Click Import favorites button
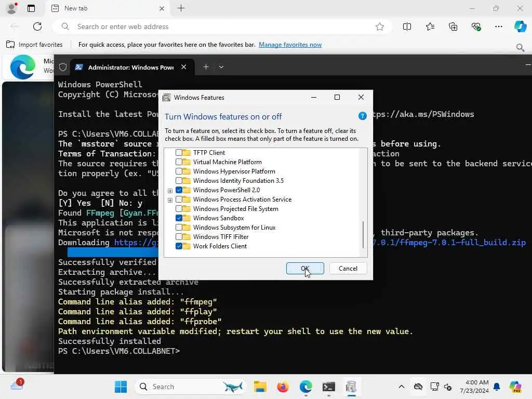Image resolution: width=532 pixels, height=399 pixels. [35, 45]
